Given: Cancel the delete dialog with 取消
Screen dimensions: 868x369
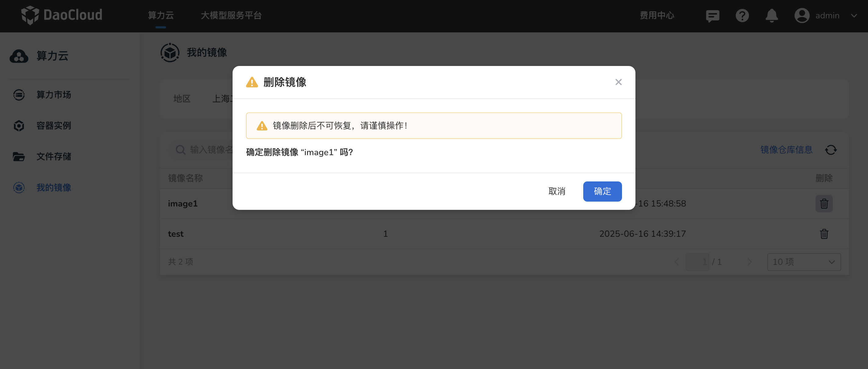Looking at the screenshot, I should (x=557, y=191).
